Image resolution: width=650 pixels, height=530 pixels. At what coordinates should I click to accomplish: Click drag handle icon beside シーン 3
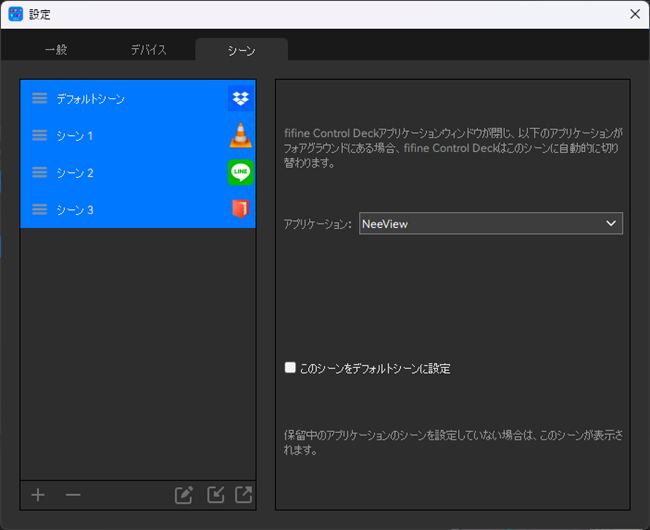coord(39,210)
